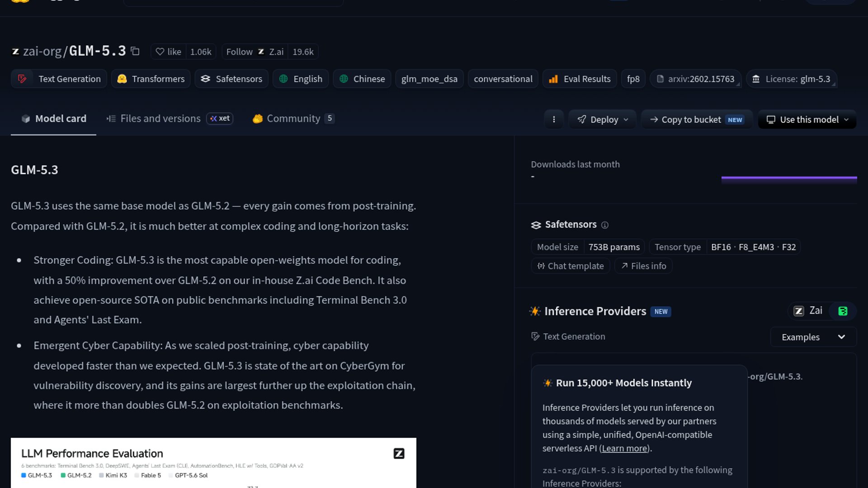The height and width of the screenshot is (488, 868).
Task: Open the zai-org organization link
Action: pos(42,51)
